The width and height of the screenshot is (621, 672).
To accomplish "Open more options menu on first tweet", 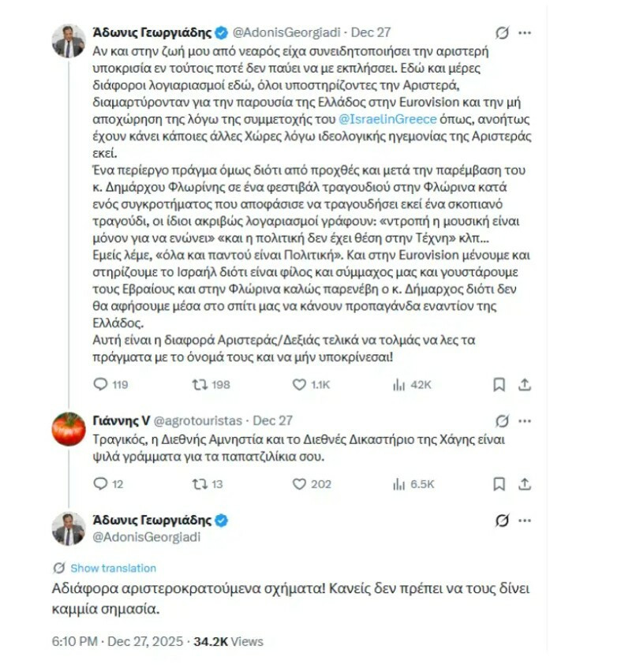I will coord(525,32).
